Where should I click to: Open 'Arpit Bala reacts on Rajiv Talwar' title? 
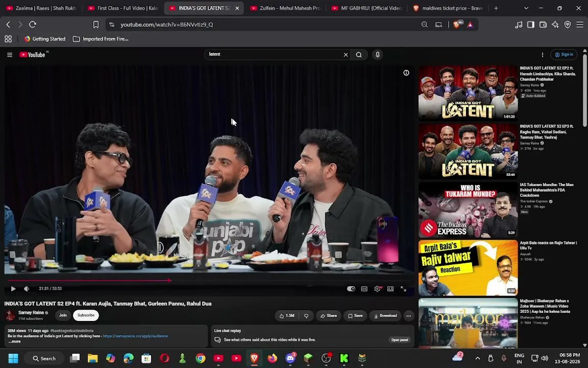548,245
